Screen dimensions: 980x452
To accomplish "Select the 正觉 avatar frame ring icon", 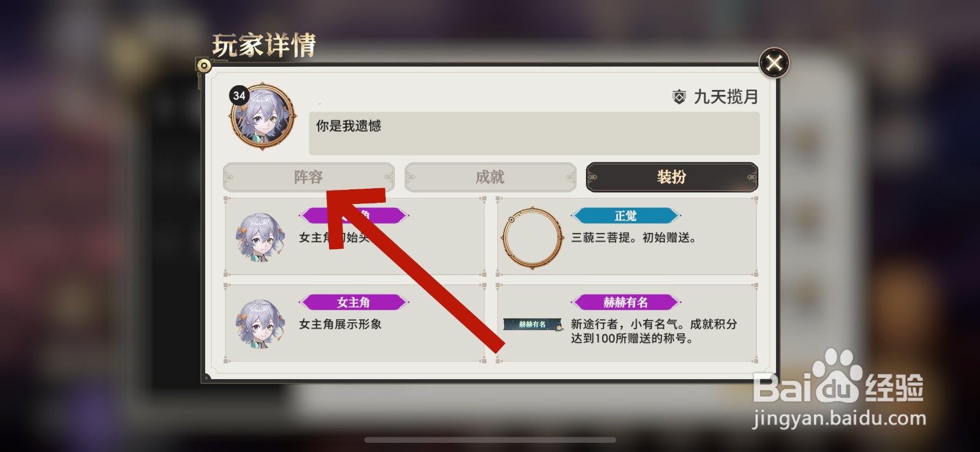I will (532, 238).
